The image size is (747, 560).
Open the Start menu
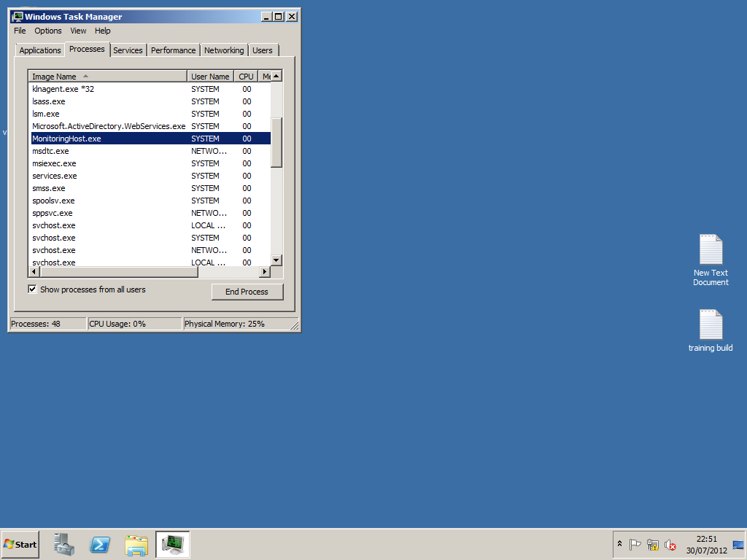(x=20, y=544)
